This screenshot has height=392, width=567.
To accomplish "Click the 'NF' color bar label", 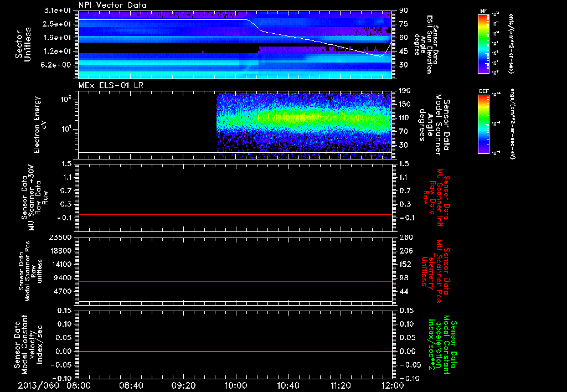I will [484, 11].
